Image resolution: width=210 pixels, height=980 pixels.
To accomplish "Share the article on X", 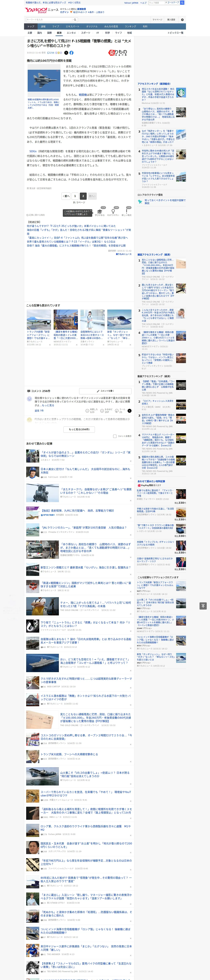I will click(66, 53).
